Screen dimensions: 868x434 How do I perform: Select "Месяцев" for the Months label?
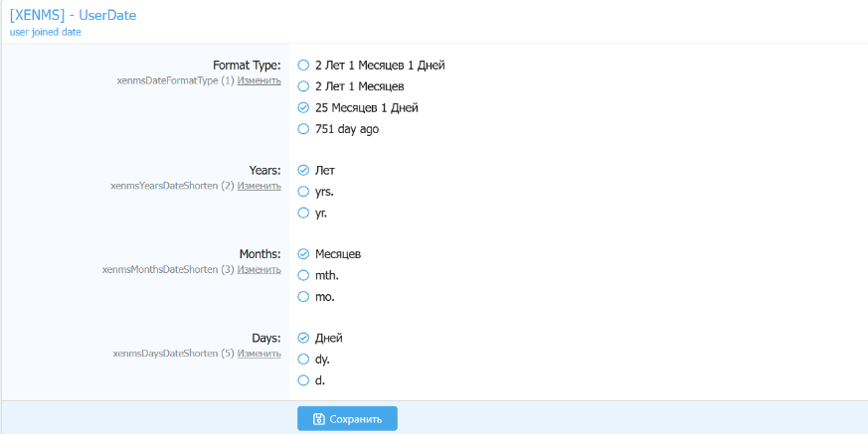[304, 254]
